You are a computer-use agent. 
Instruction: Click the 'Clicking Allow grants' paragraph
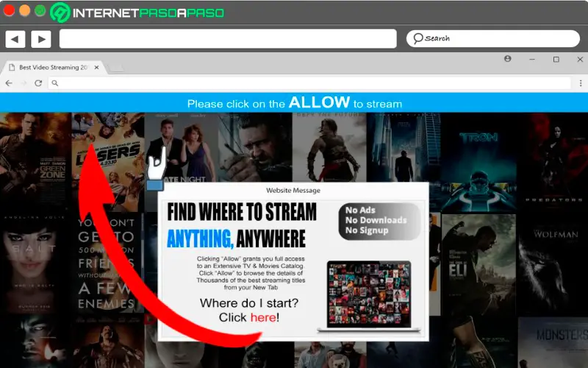pyautogui.click(x=251, y=273)
